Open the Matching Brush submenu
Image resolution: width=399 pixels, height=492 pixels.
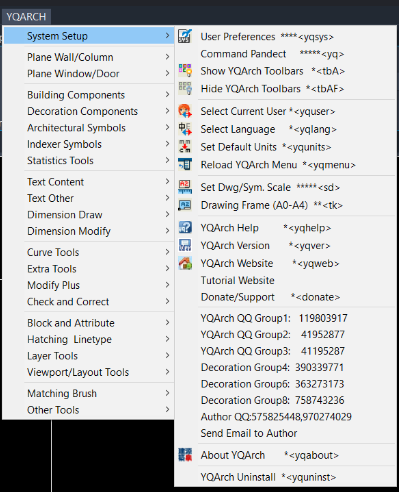click(x=89, y=393)
